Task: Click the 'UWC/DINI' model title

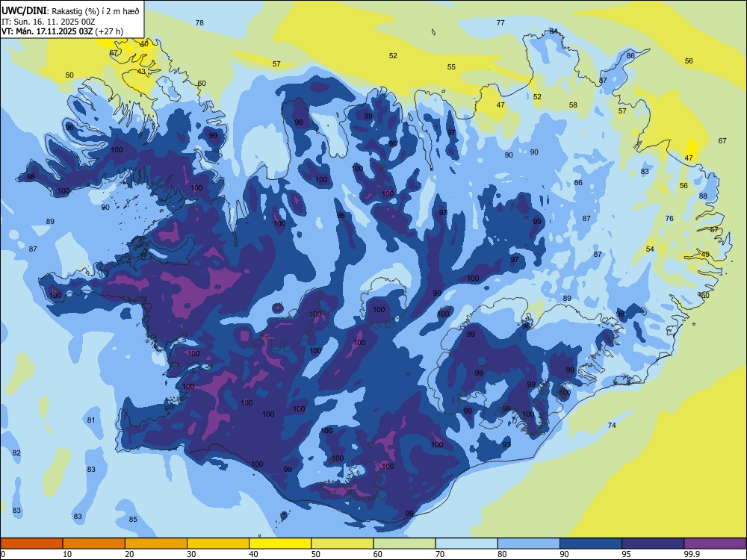Action: point(24,10)
